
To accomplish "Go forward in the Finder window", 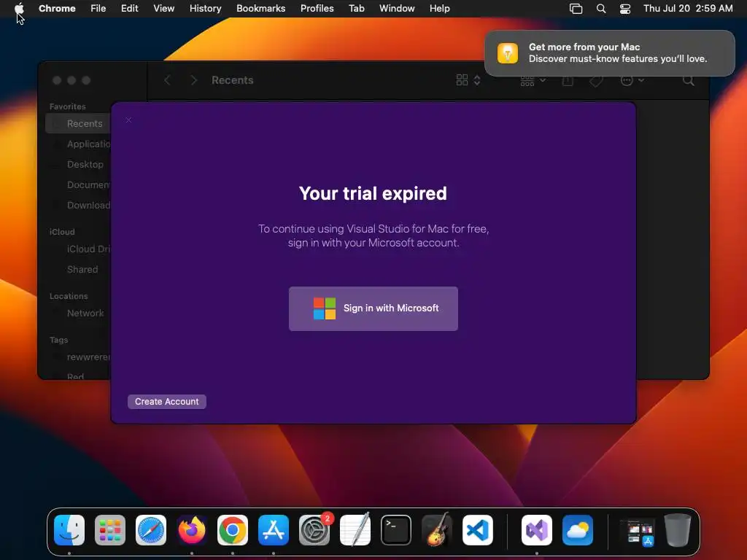I will point(193,80).
